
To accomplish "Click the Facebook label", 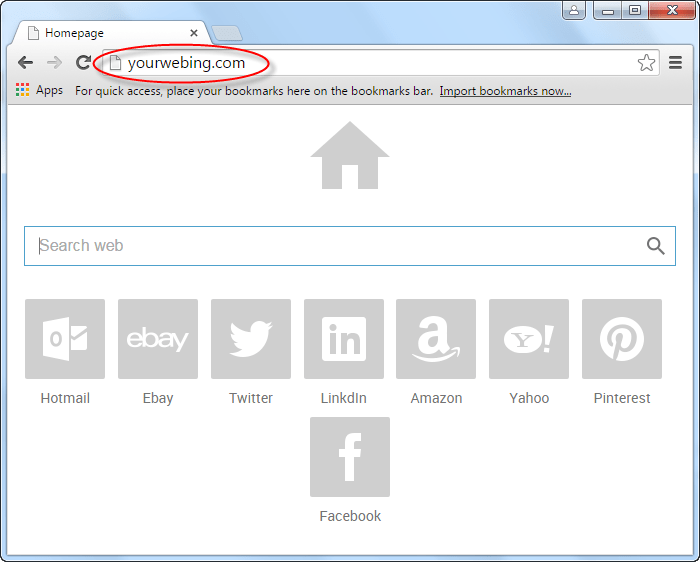I will pyautogui.click(x=350, y=516).
